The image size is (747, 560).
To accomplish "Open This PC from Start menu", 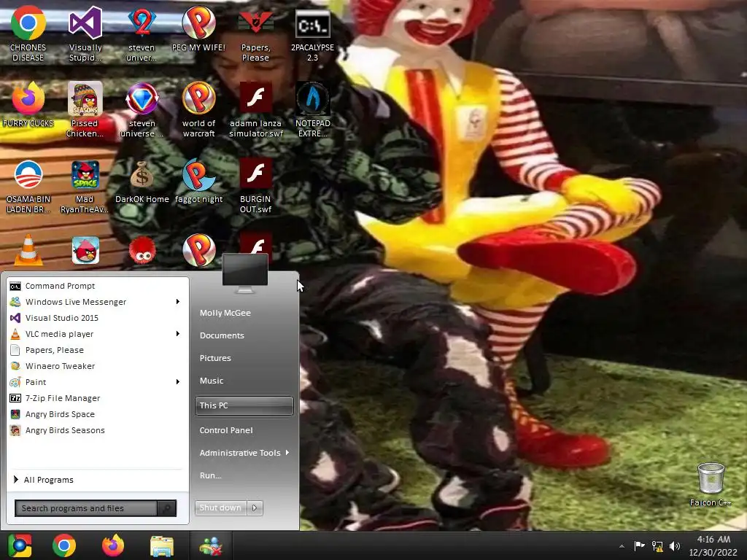I will click(244, 405).
